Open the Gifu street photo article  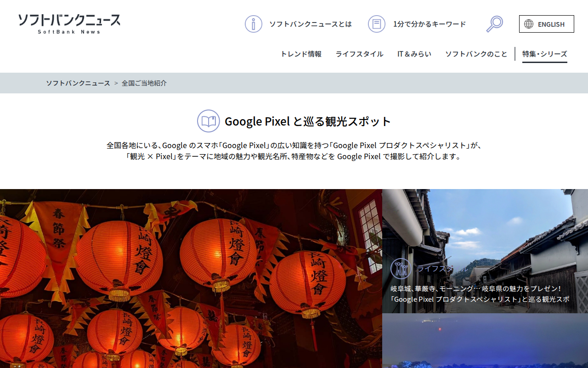coord(485,251)
